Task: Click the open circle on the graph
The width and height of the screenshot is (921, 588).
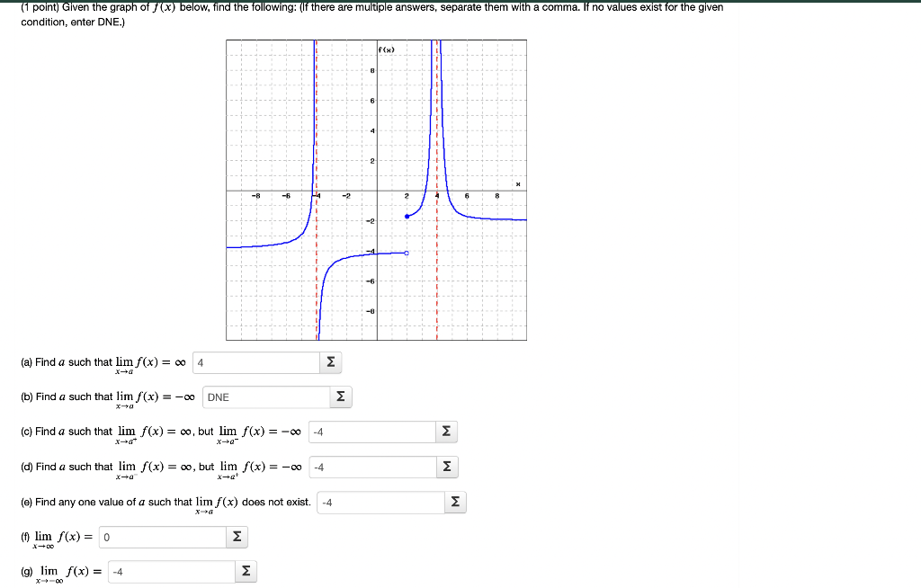Action: 405,253
